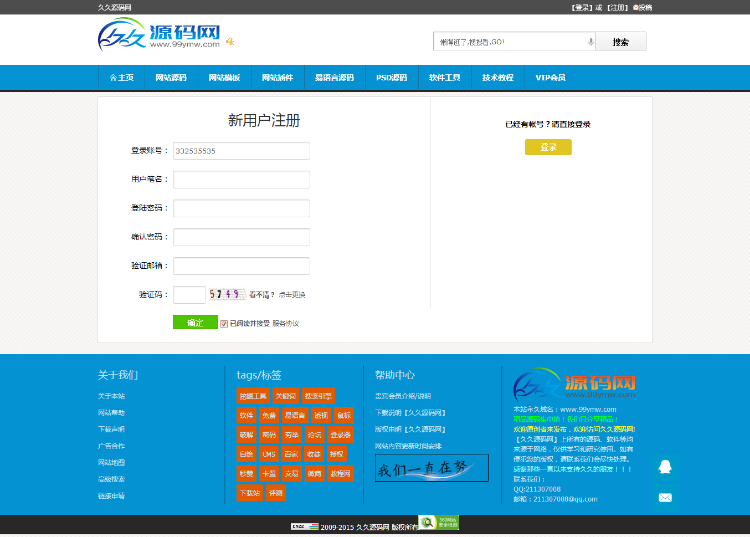Image resolution: width=750 pixels, height=537 pixels.
Task: Focus the 用户署名 input field
Action: 241,180
